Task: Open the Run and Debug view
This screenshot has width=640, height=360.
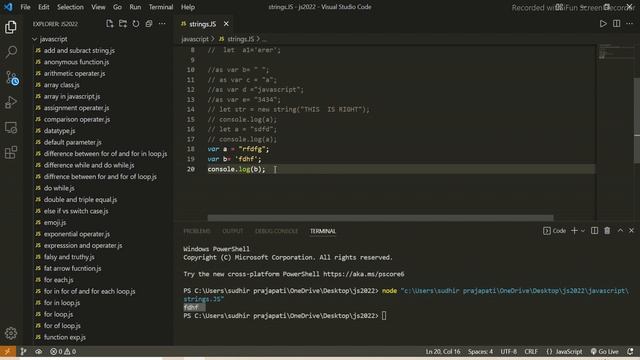Action: [x=11, y=102]
